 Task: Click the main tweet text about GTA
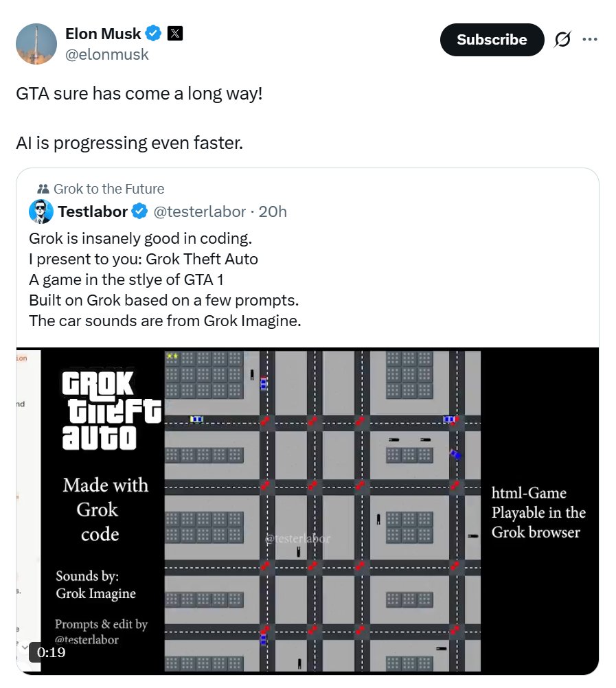(x=139, y=118)
